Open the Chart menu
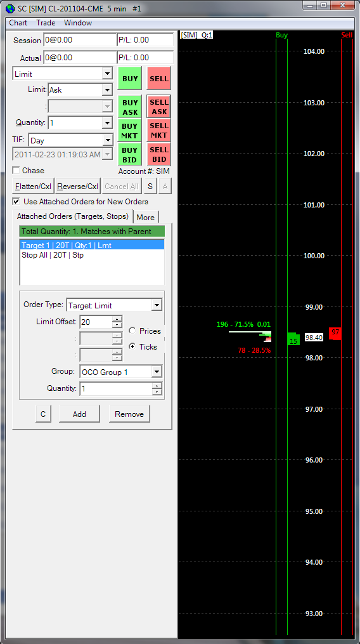 point(18,23)
